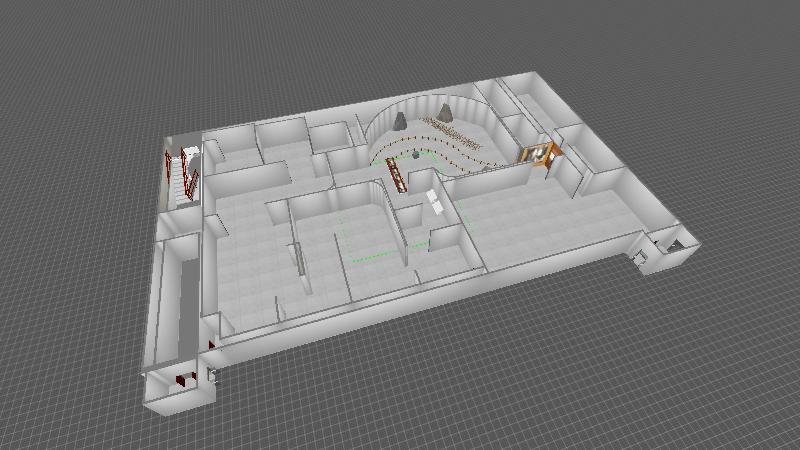This screenshot has width=800, height=450.
Task: Select the red wooden ladder near the curved room
Action: click(x=396, y=175)
